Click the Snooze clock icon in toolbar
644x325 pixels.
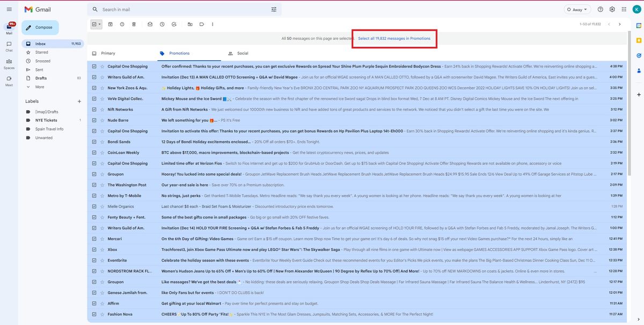160,23
